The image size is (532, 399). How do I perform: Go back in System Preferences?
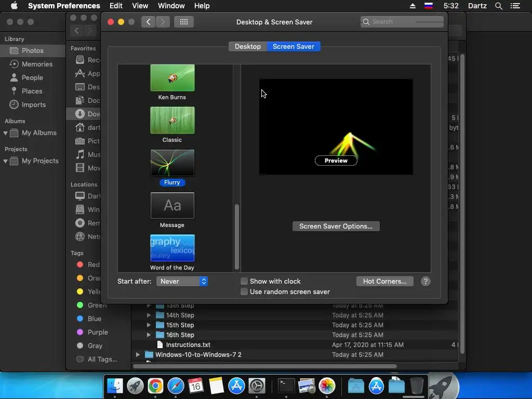[x=148, y=22]
